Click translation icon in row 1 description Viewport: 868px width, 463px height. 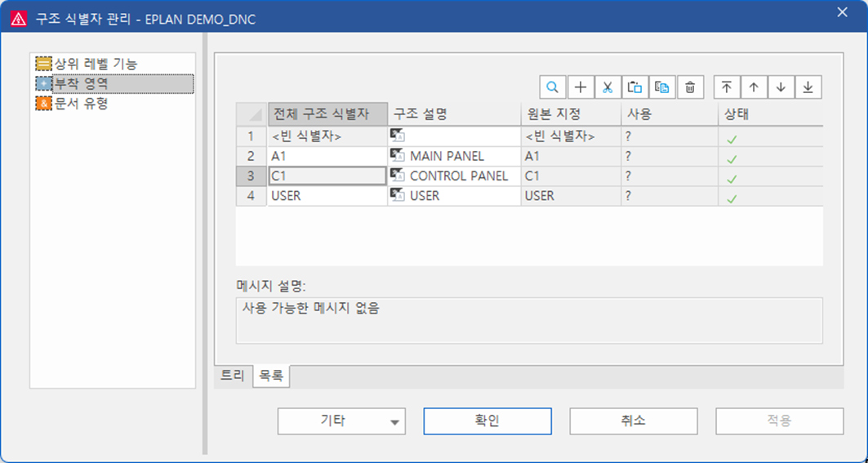click(398, 135)
